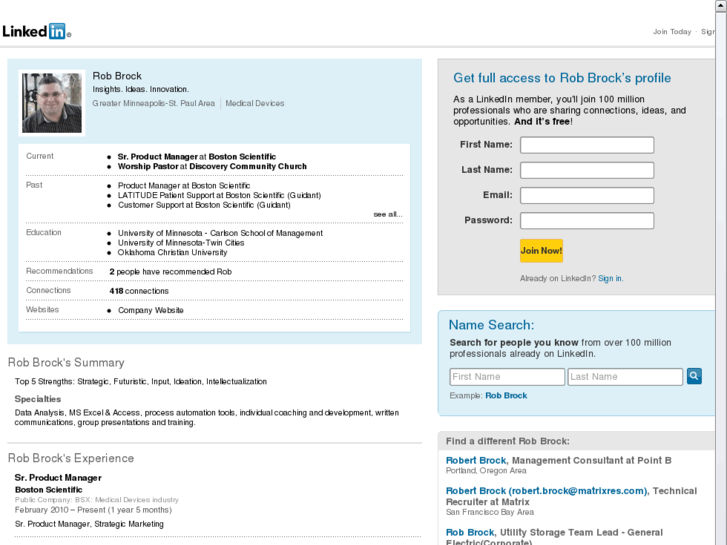Open Robert Brock Management Consultant profile
727x545 pixels.
click(x=476, y=460)
